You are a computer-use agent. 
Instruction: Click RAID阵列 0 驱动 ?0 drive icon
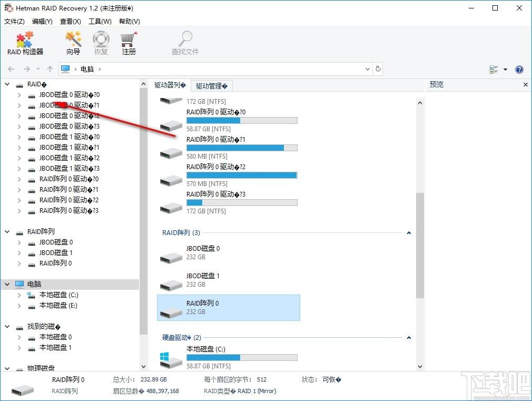click(171, 126)
